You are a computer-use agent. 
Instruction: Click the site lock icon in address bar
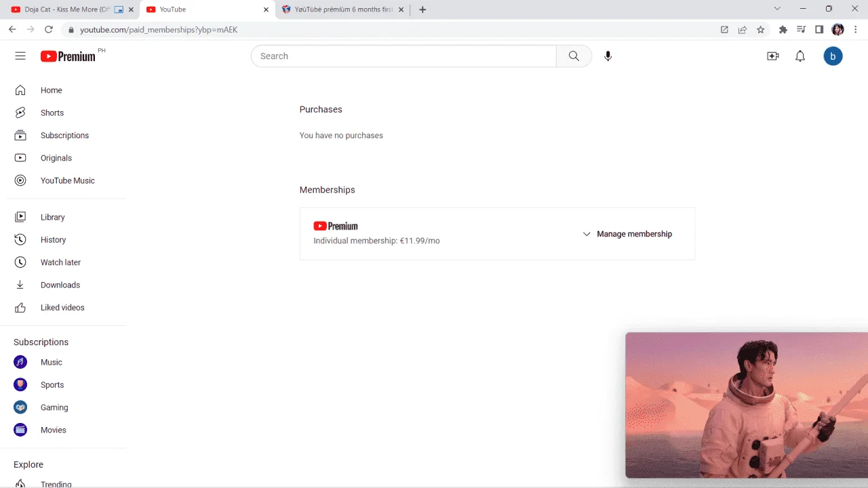[x=71, y=30]
